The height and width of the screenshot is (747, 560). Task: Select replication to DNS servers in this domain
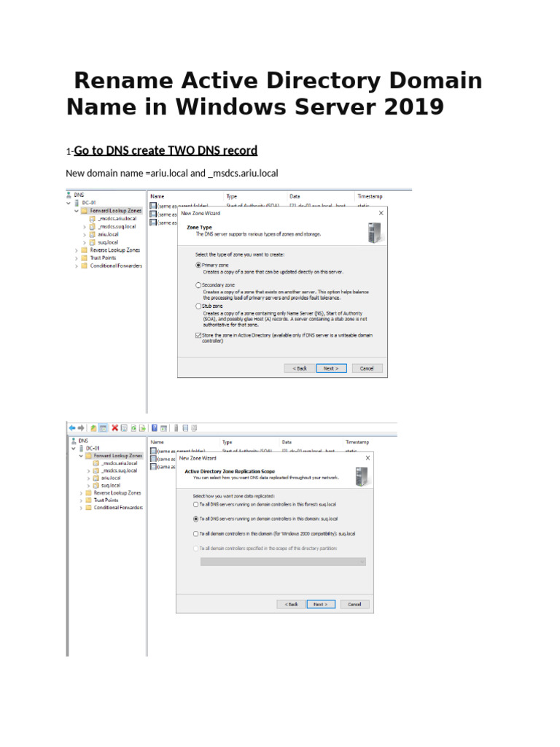click(x=195, y=519)
